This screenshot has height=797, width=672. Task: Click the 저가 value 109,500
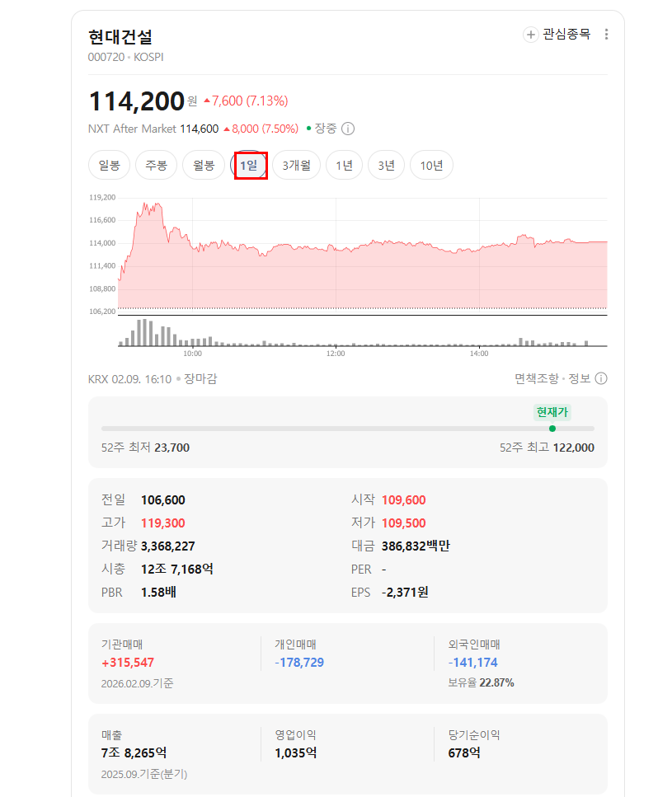(403, 523)
